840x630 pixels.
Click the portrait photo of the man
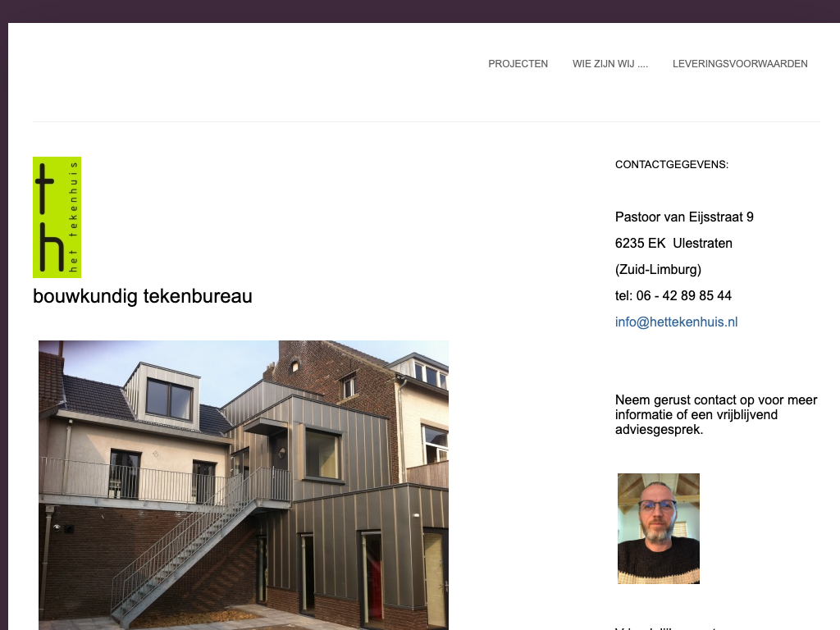(659, 528)
